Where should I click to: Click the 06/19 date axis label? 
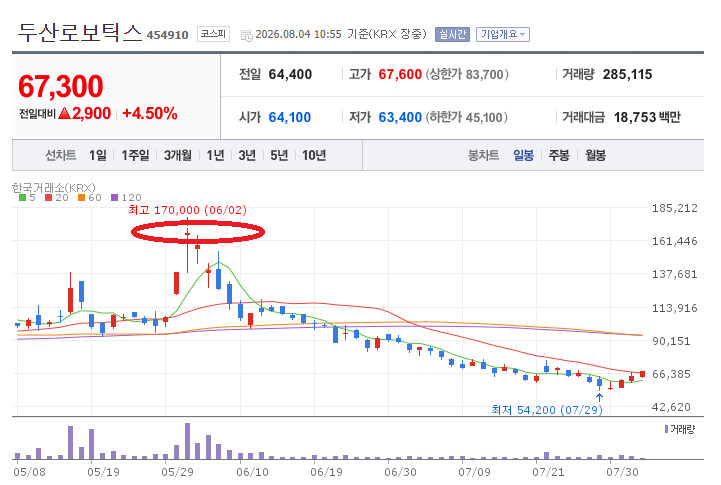pyautogui.click(x=326, y=472)
